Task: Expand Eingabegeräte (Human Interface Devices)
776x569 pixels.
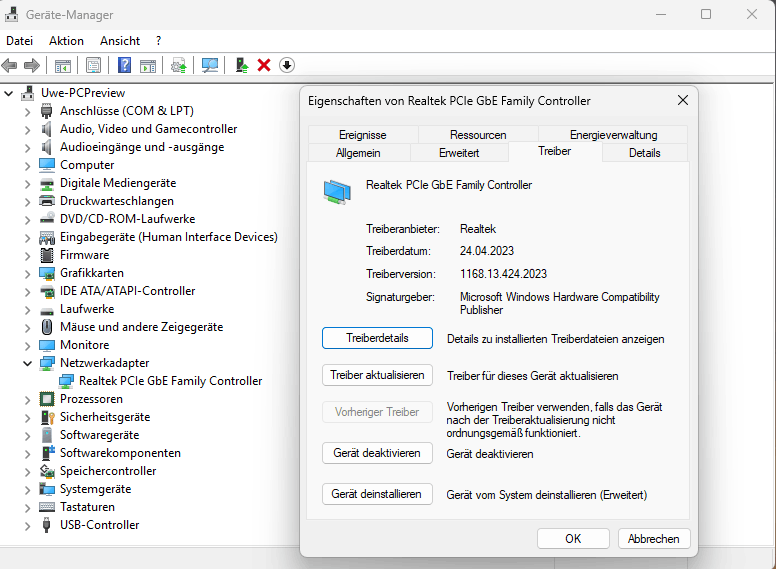Action: click(x=27, y=237)
